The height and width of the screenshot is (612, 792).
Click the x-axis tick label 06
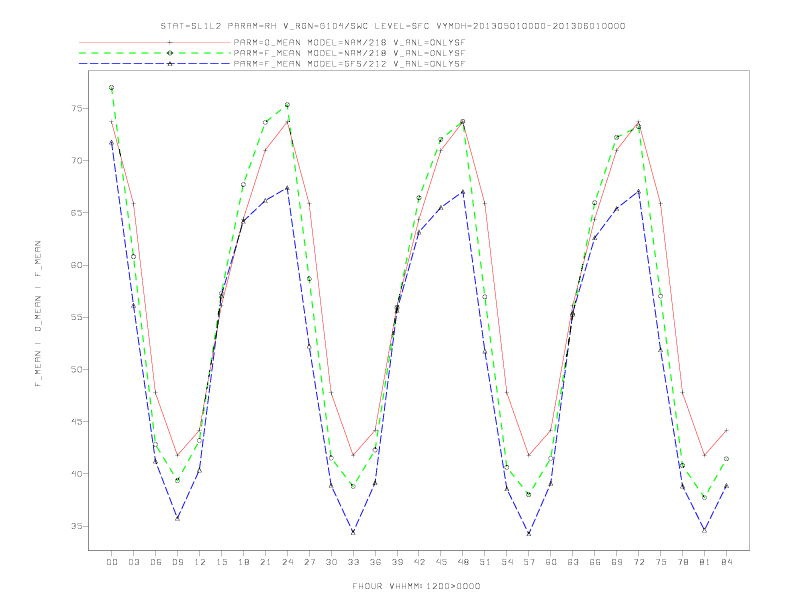(x=156, y=562)
